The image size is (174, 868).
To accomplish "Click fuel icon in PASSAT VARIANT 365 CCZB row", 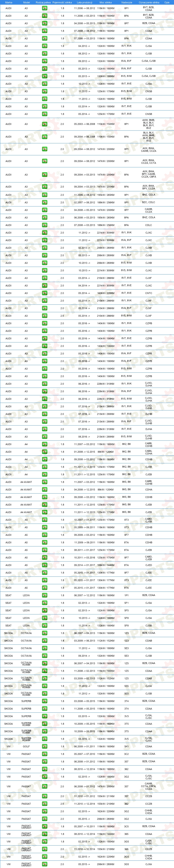I will [x=45, y=849].
